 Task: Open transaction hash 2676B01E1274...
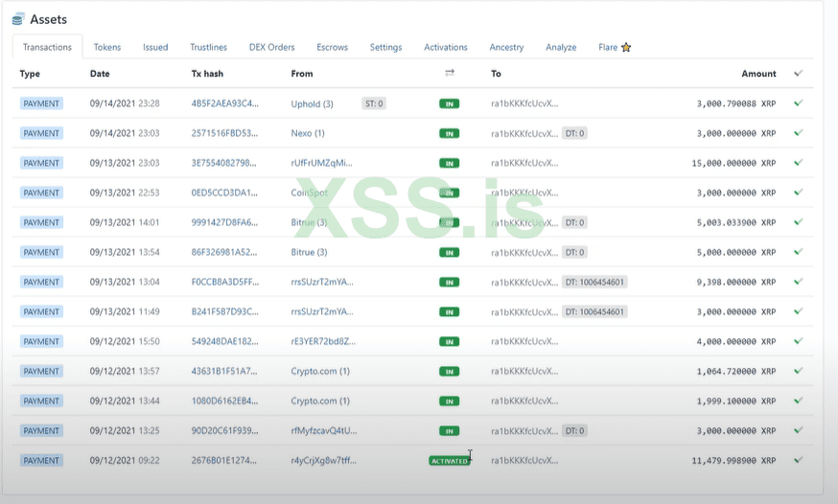(x=224, y=460)
